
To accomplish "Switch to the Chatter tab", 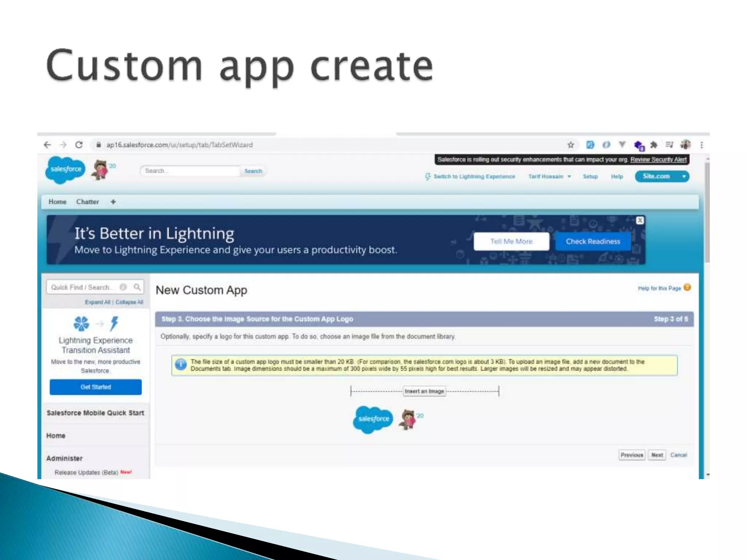I will (x=88, y=202).
